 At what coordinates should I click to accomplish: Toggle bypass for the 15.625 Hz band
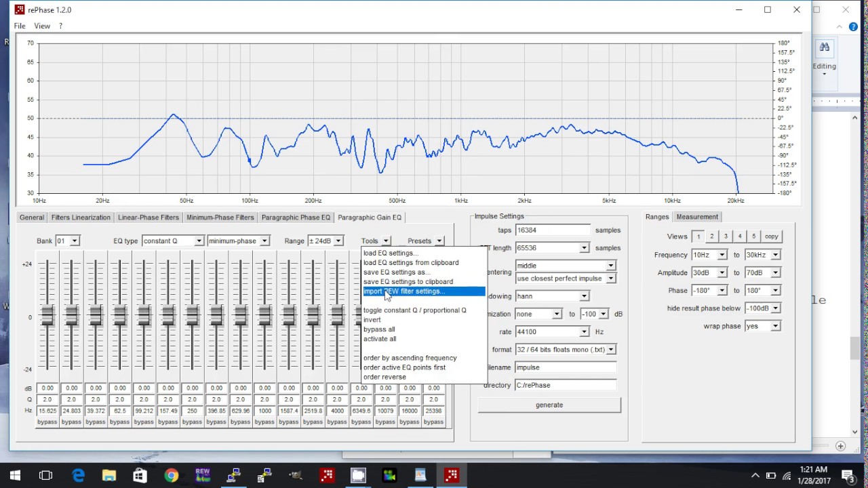click(x=47, y=422)
